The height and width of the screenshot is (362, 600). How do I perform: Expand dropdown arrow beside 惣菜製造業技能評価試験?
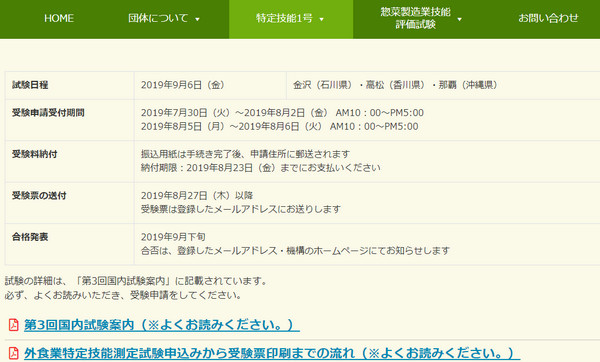[459, 19]
